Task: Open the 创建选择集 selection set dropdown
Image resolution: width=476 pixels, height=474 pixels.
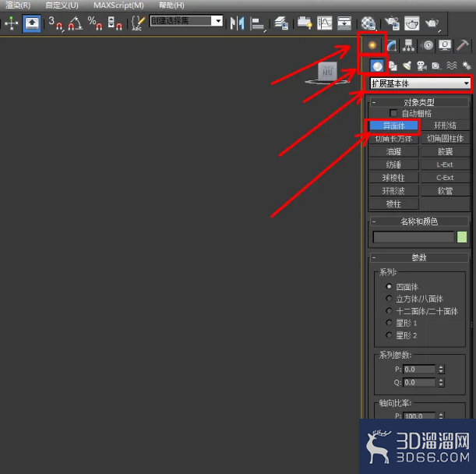Action: tap(218, 21)
